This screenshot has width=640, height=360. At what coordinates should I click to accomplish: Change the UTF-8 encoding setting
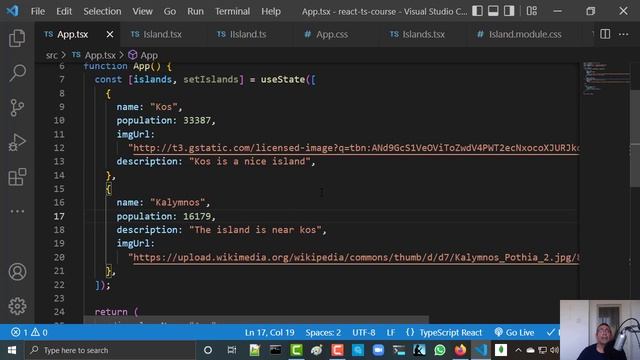(364, 332)
